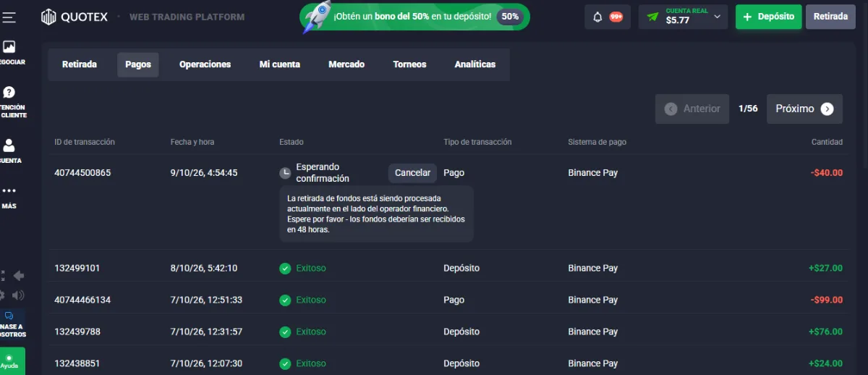Click the Exitoso check icon for 132438851
The image size is (868, 375).
(x=285, y=363)
